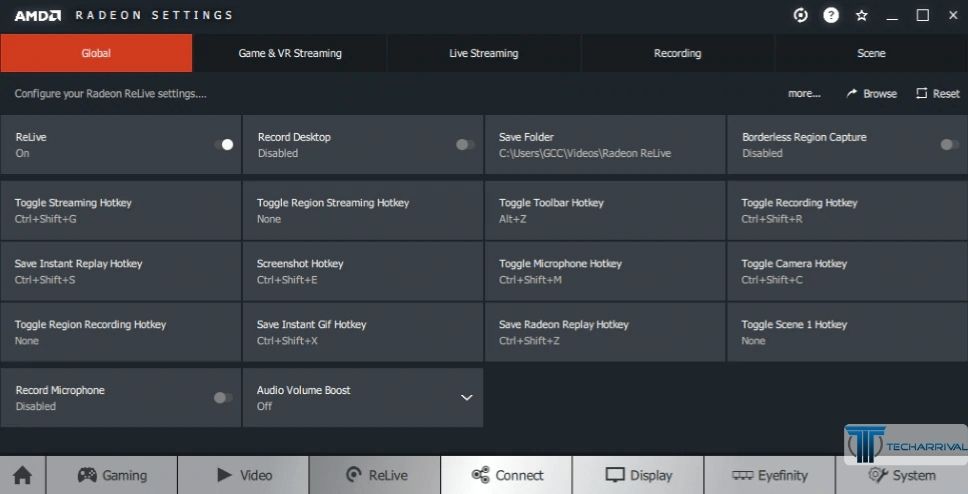Edit the Toggle Streaming Hotkey tile
Viewport: 968px width, 494px height.
pyautogui.click(x=121, y=211)
